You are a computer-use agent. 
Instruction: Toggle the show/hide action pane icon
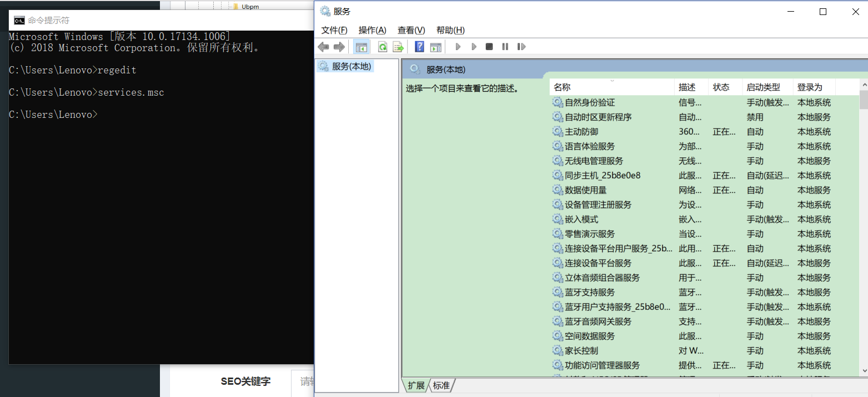(x=435, y=47)
